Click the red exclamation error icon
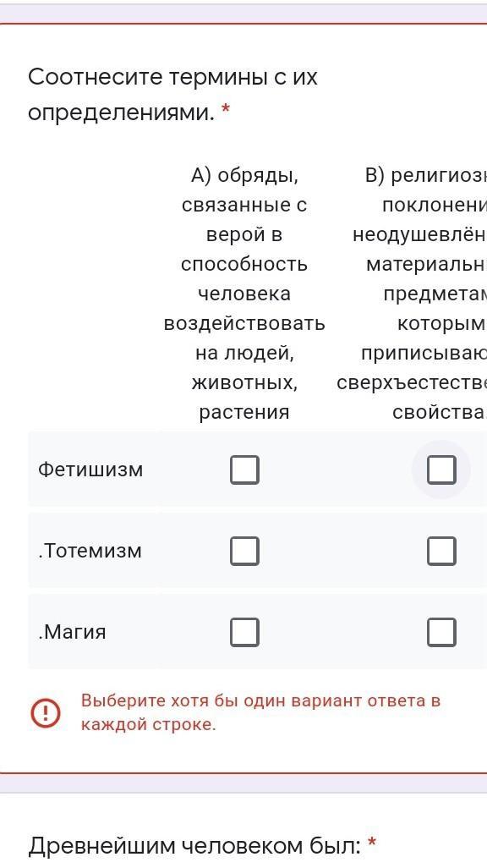Screen dimensions: 487x868 46,712
